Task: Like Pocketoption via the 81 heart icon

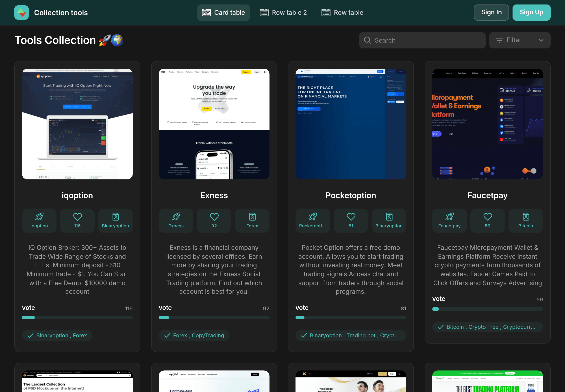Action: [x=351, y=217]
